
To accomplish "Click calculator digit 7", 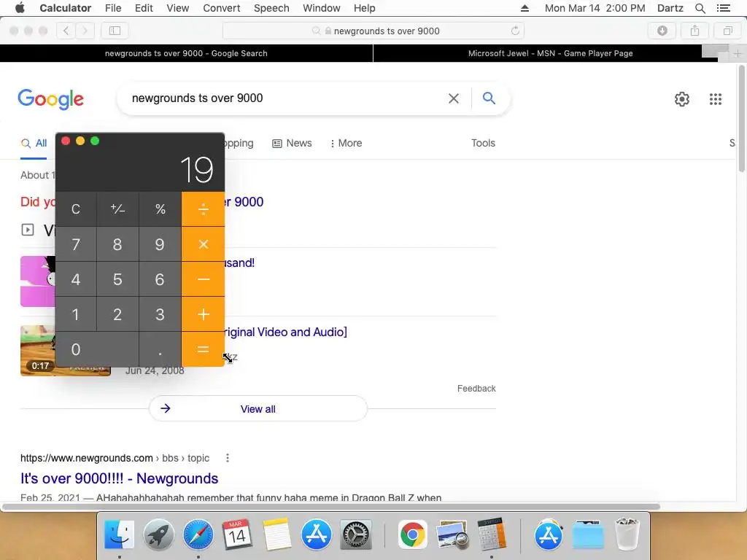I will click(76, 244).
